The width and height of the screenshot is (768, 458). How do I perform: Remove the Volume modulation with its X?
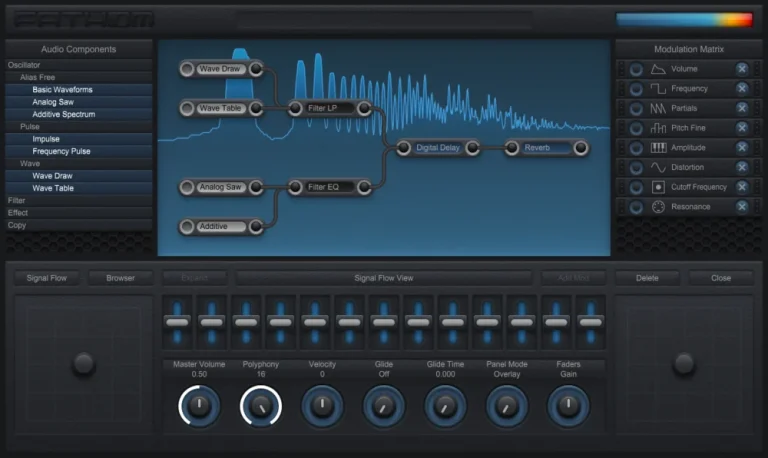point(742,69)
